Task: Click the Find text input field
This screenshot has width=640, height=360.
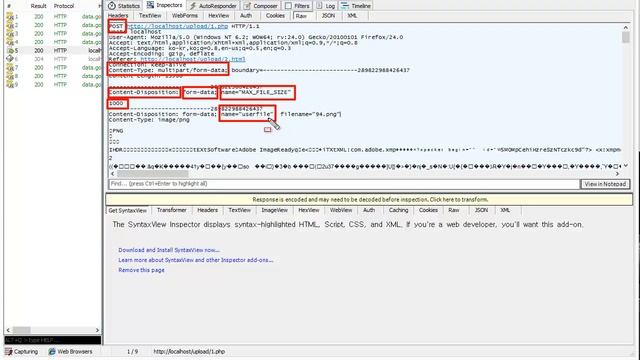Action: pos(344,184)
